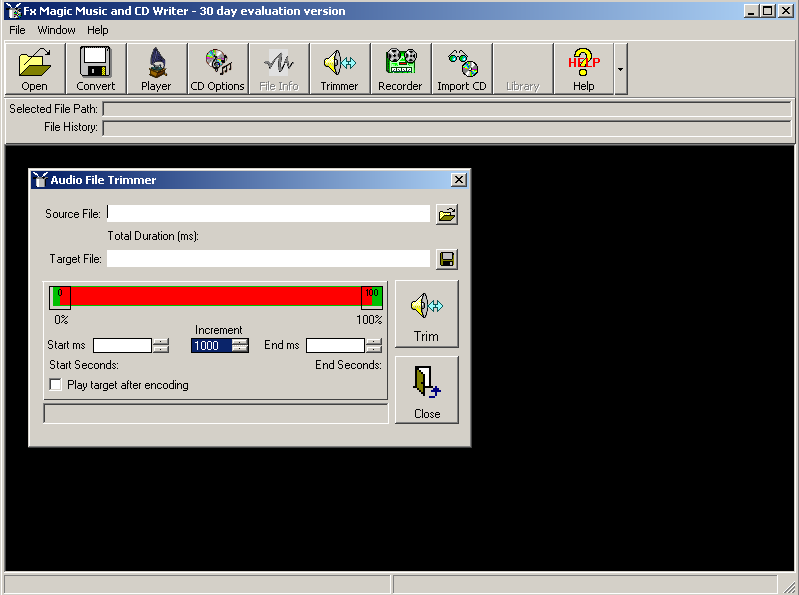Increase Start ms with up spinner
Screen dimensions: 799x595
pyautogui.click(x=161, y=342)
